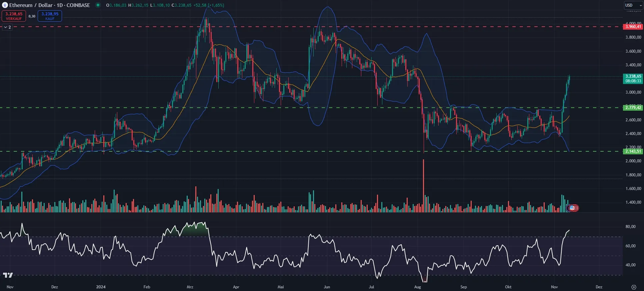Click the Mrz label on time axis
This screenshot has height=291, width=644.
(x=190, y=287)
